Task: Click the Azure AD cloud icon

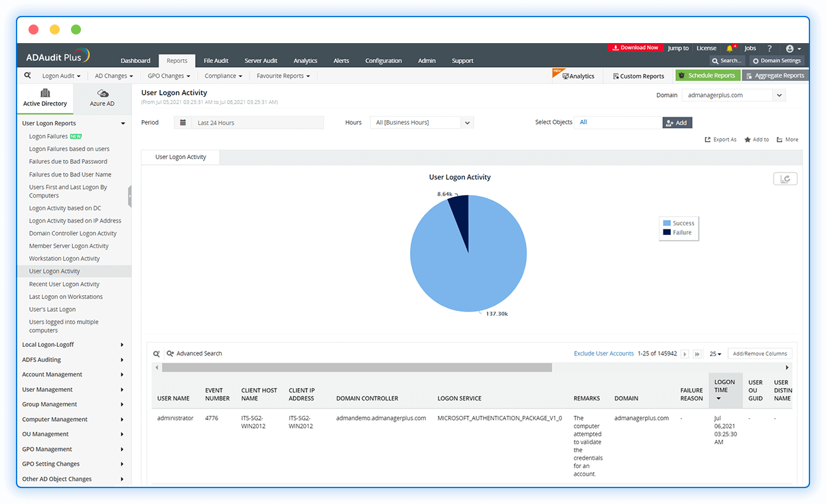Action: (x=102, y=94)
